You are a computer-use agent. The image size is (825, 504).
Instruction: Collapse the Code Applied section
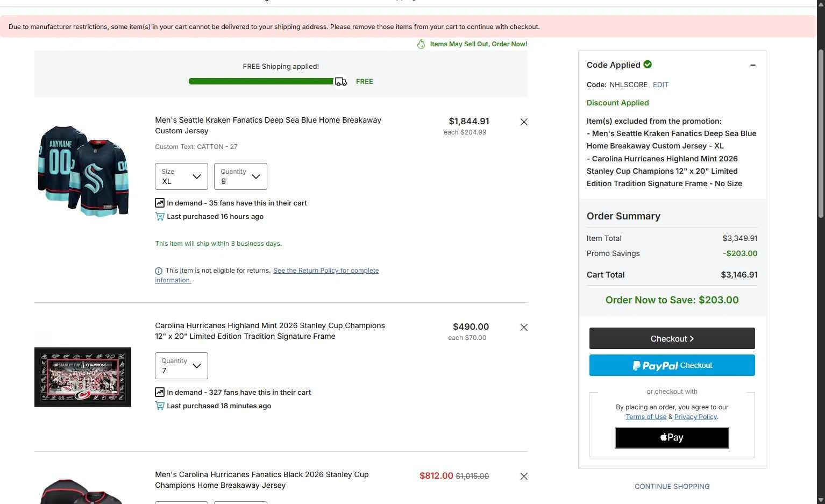[753, 65]
